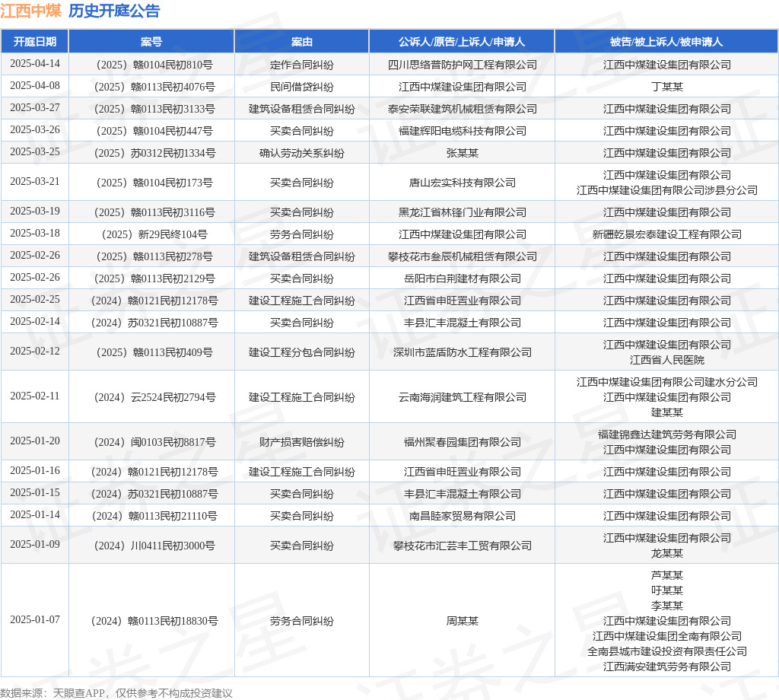
Task: Click plaintiff 四川思络普防护网工程有限公司
Action: click(462, 65)
